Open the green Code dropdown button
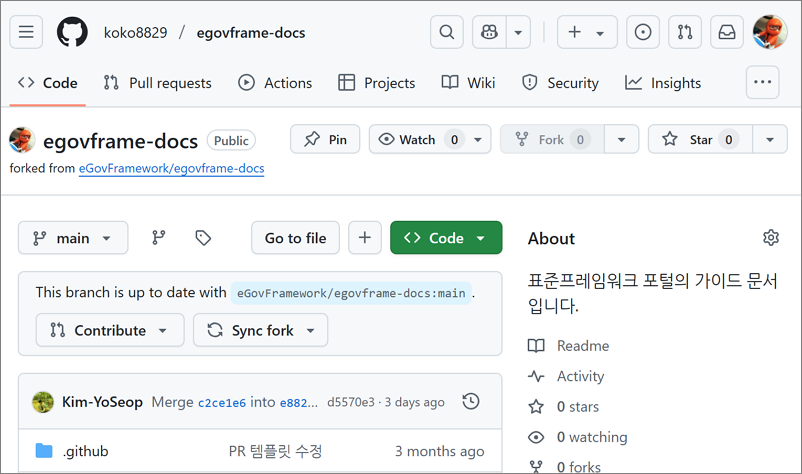Screen dimensions: 802x474 point(446,238)
